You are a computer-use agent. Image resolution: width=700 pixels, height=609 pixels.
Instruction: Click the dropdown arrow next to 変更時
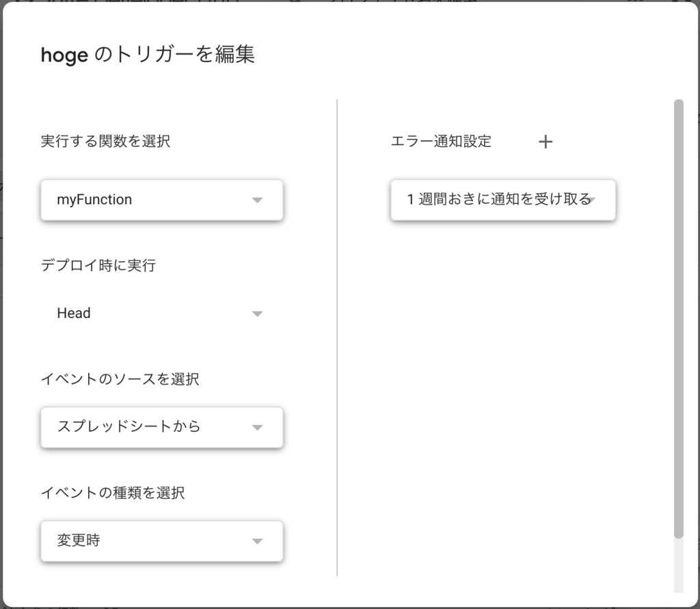(x=258, y=541)
